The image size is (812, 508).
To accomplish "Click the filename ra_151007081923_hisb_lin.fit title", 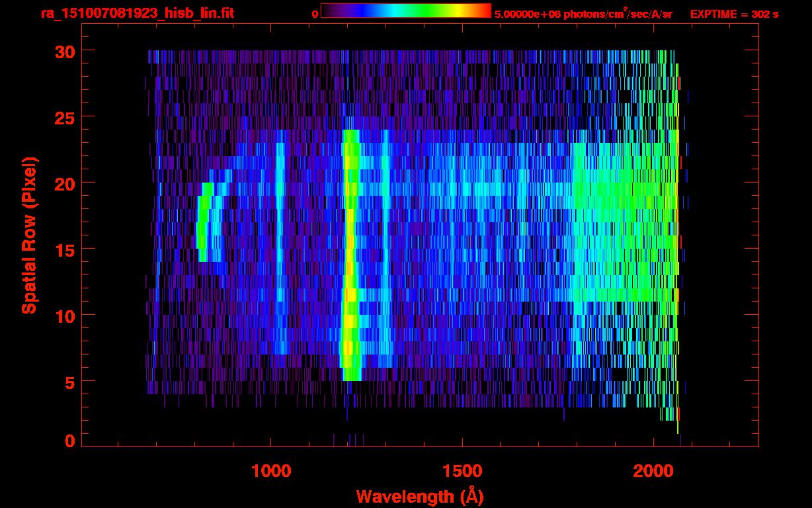I will (x=136, y=13).
